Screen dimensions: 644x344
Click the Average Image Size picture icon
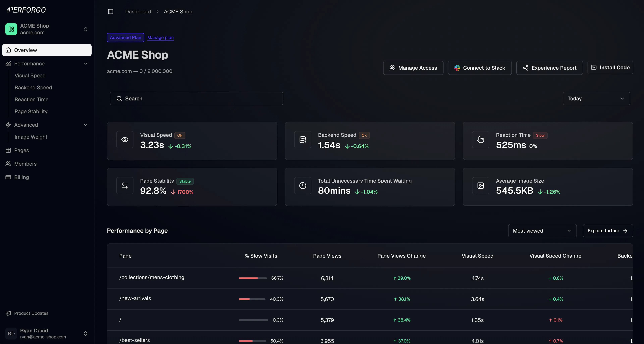coord(480,186)
